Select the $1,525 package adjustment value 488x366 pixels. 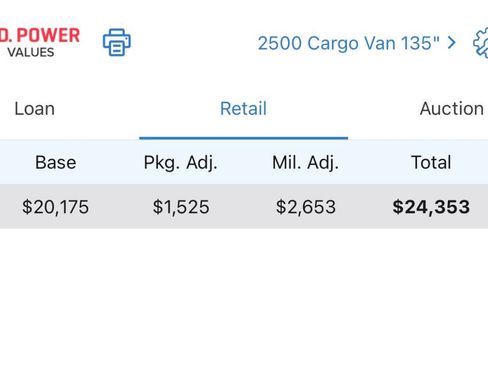[x=181, y=207]
